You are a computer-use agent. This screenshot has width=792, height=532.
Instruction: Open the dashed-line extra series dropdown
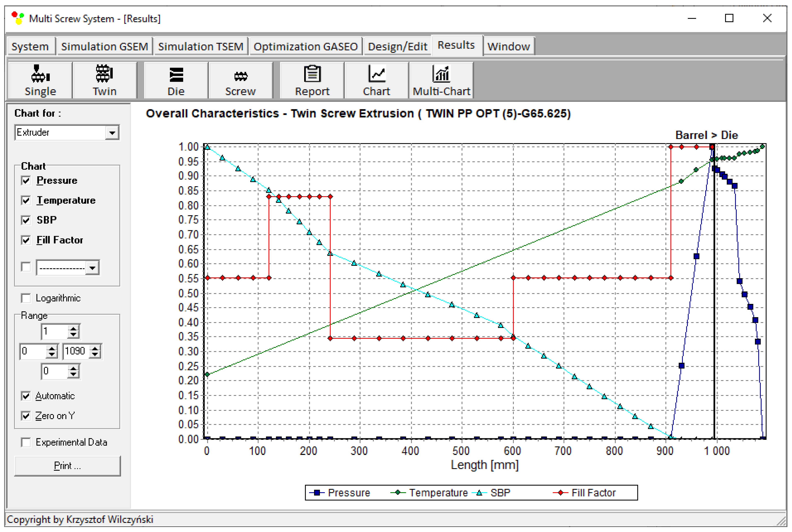pos(92,268)
